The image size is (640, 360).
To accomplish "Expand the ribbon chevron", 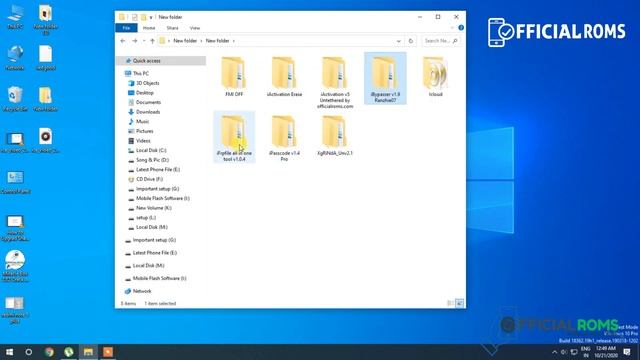I will click(x=452, y=28).
